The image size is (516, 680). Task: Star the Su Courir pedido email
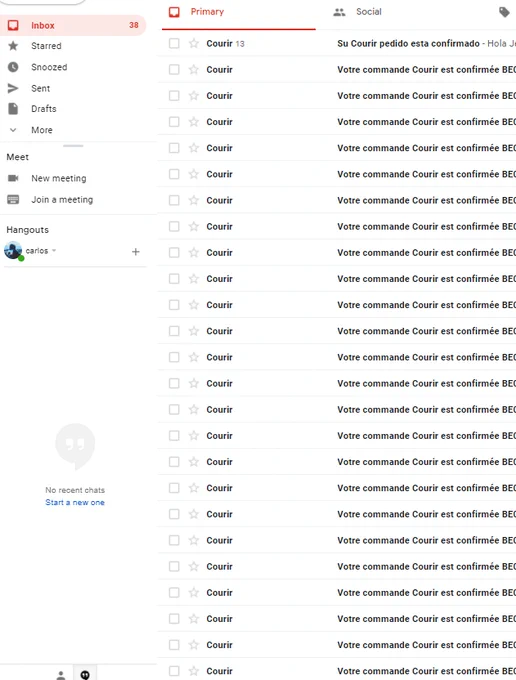pos(194,43)
